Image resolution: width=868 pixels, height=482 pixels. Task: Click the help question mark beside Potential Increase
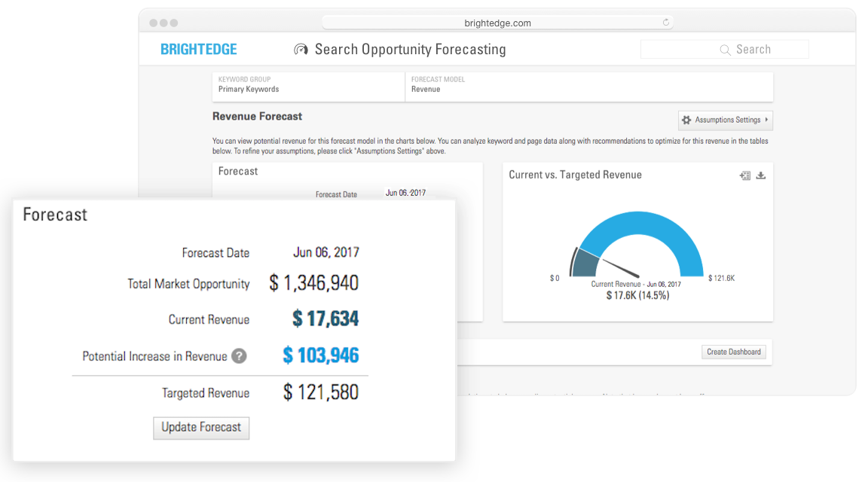(x=239, y=356)
